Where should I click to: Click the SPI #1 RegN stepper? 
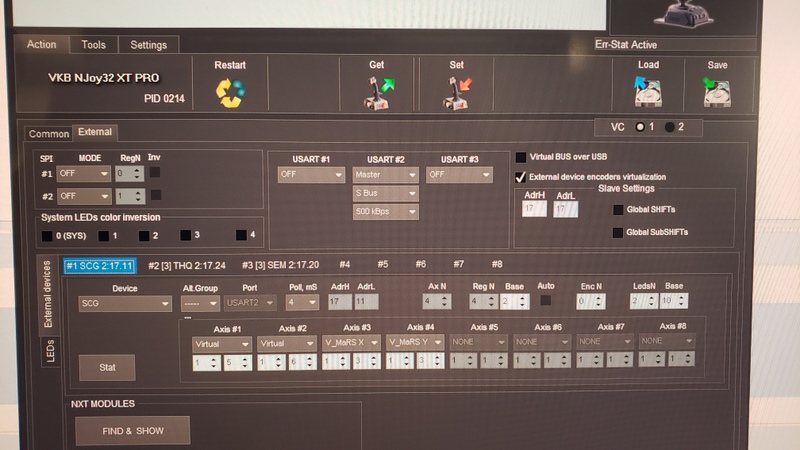coord(130,173)
